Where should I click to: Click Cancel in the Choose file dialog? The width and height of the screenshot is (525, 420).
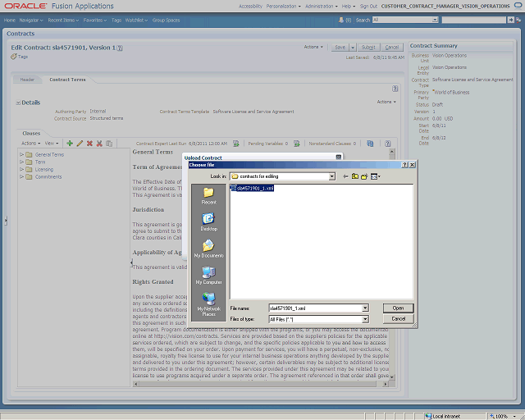pos(398,319)
